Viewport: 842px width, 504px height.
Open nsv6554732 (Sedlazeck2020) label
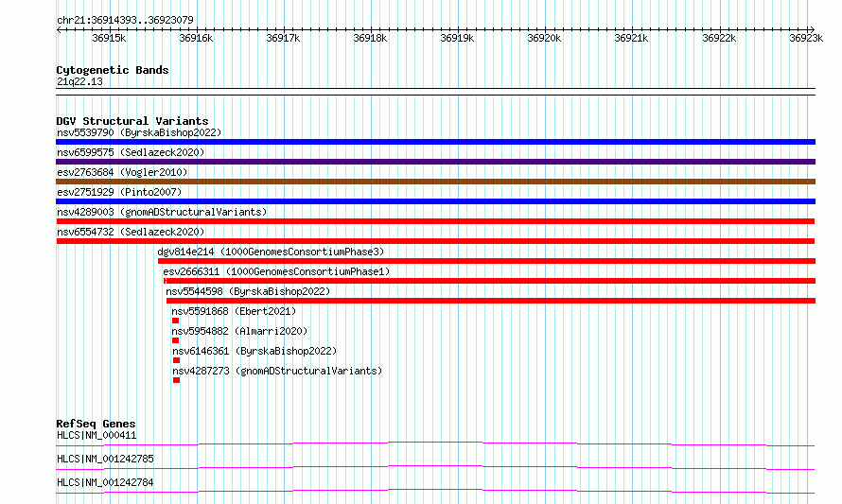click(x=131, y=232)
